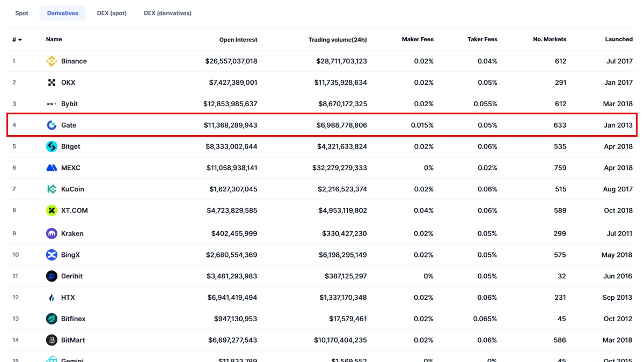
Task: Click the Gate exchange logo icon
Action: click(x=52, y=125)
